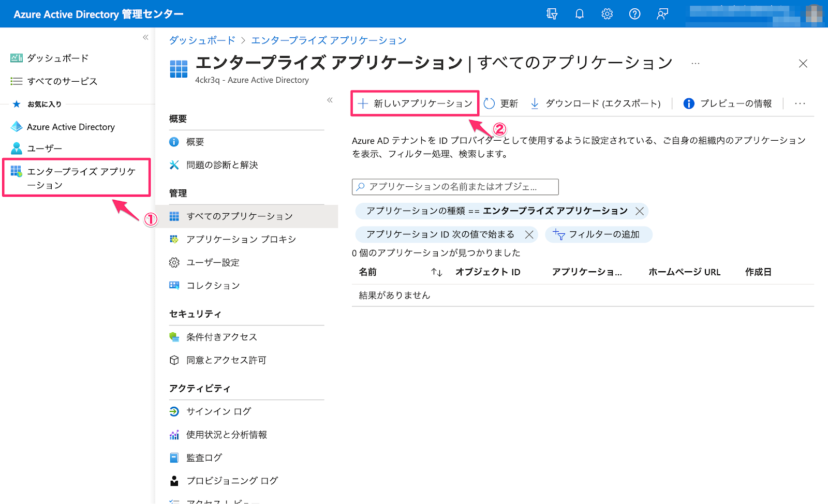Click the ダッシュボード breadcrumb link
The height and width of the screenshot is (504, 828).
[x=202, y=40]
